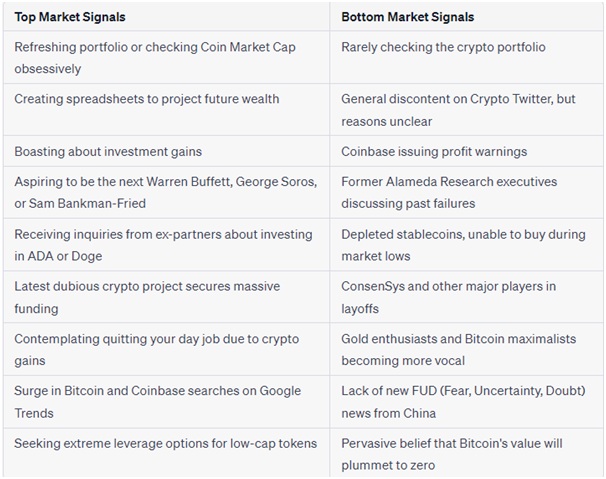Image resolution: width=606 pixels, height=479 pixels.
Task: Click the Aspiring to be Warren Buffett cell
Action: (x=166, y=193)
